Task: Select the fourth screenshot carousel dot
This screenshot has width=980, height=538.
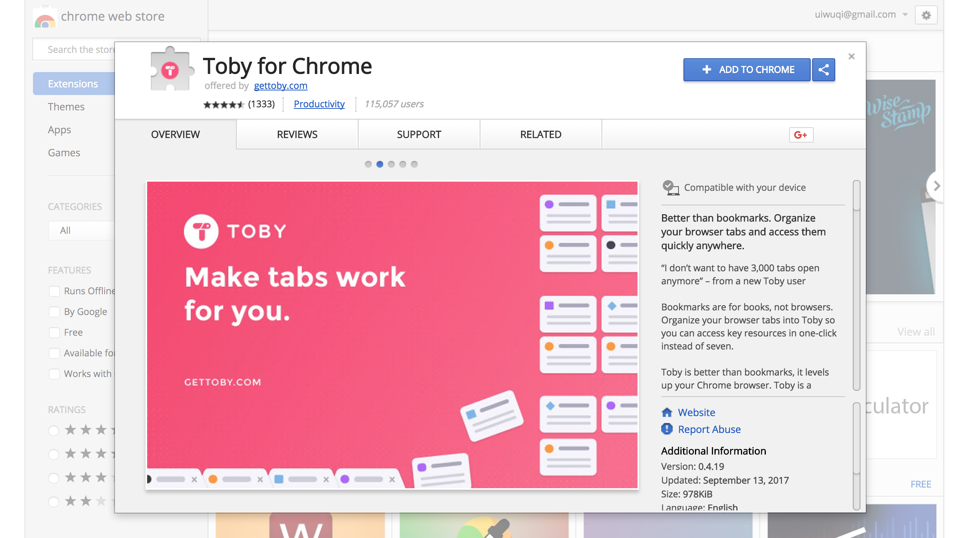Action: coord(403,164)
